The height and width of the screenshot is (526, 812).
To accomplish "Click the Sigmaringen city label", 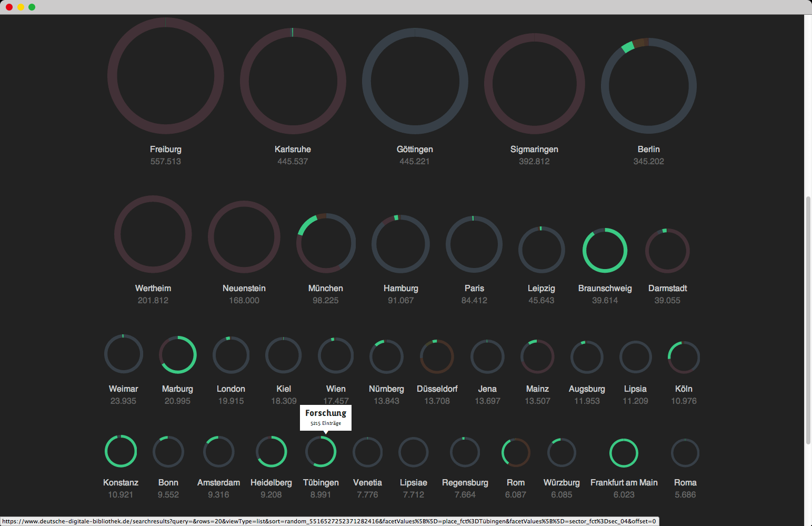I will point(534,149).
